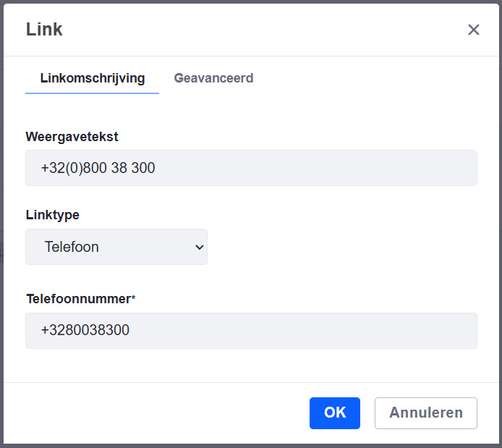Click the required asterisk beside Telefoonnummer

click(x=133, y=298)
